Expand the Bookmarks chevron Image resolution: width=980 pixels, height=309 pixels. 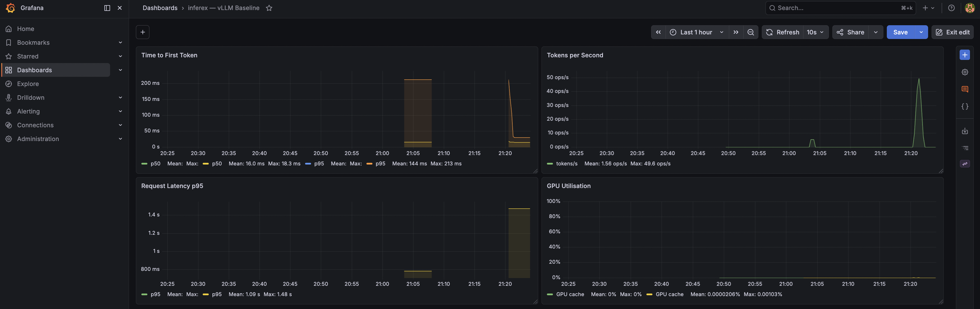point(120,43)
